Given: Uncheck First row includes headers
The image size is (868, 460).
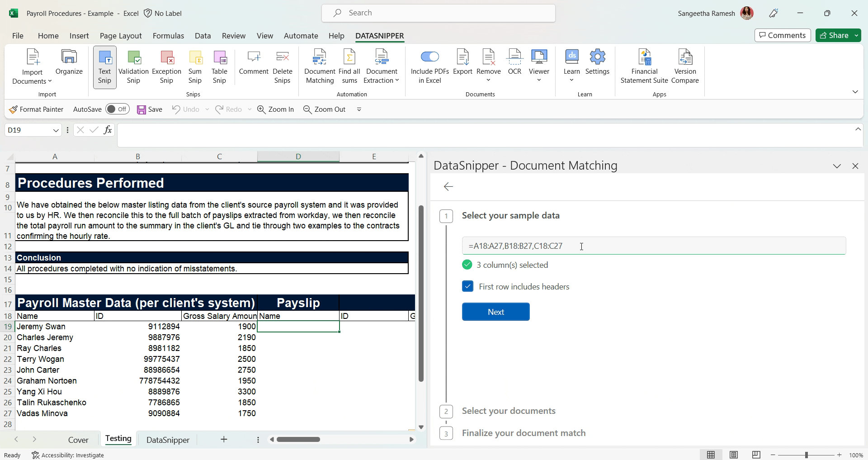Looking at the screenshot, I should click(467, 286).
